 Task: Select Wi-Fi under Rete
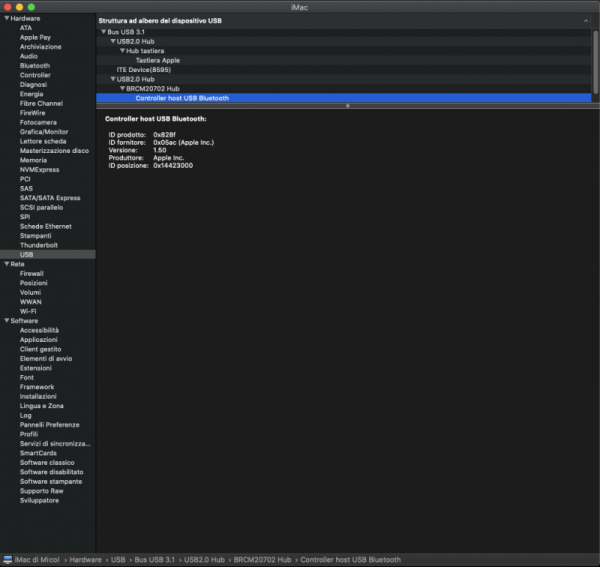[x=29, y=311]
